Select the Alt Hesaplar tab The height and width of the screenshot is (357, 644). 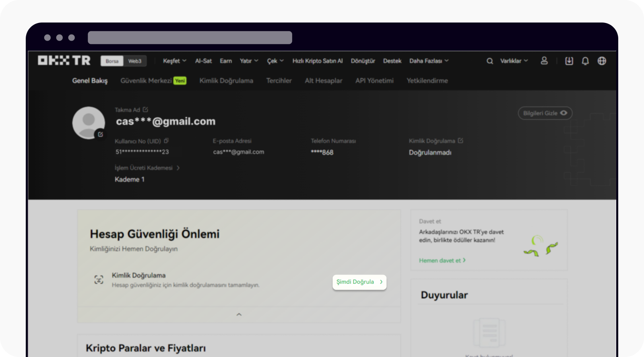[x=324, y=80]
